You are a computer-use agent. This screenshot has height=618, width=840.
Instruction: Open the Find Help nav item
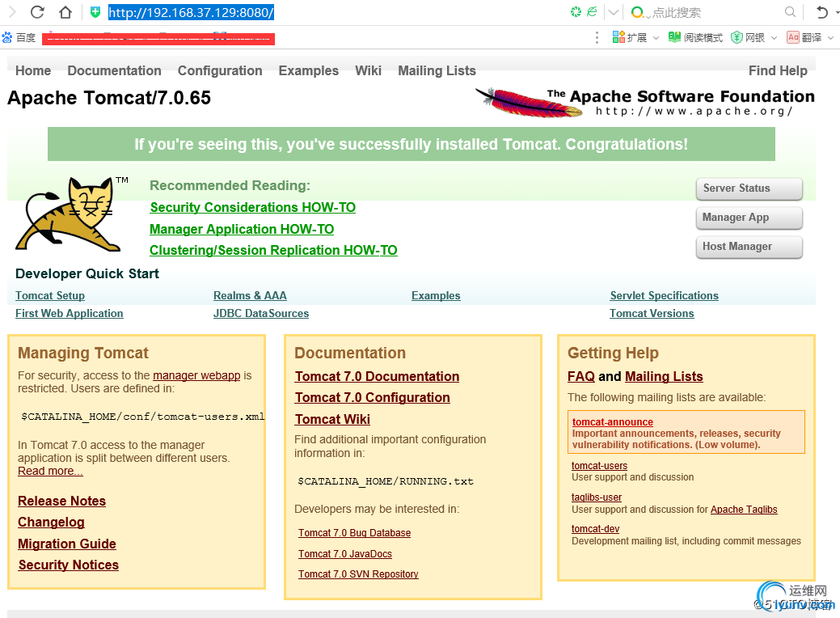pos(778,70)
